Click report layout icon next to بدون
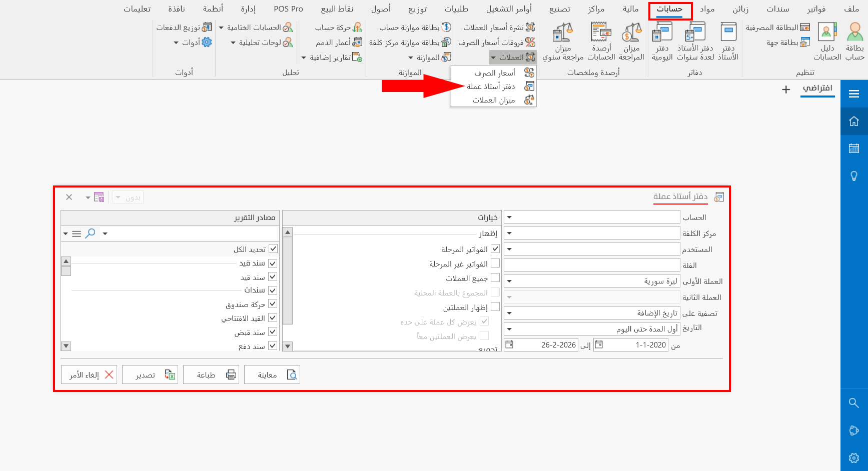Viewport: 868px width, 471px height. tap(99, 197)
